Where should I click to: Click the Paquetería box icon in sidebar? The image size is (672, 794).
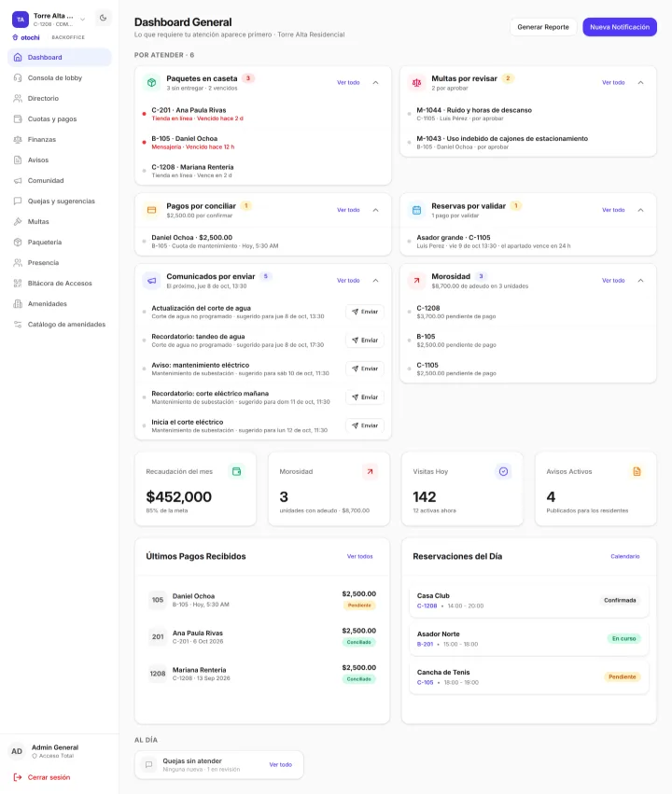tap(18, 242)
